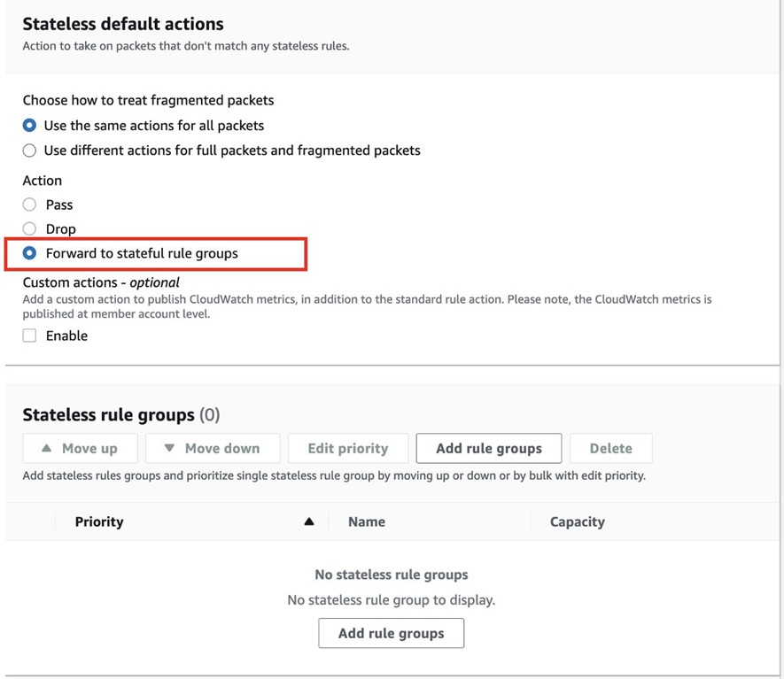The width and height of the screenshot is (784, 679).
Task: Select the Pass action radio button
Action: (29, 204)
